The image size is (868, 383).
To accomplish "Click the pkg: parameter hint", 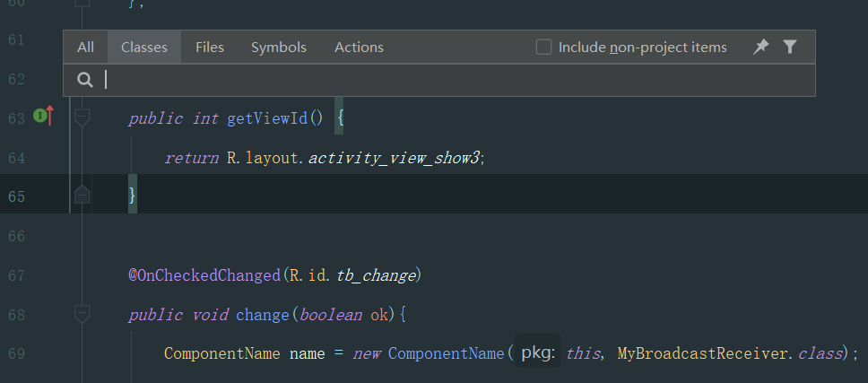I will tap(539, 353).
